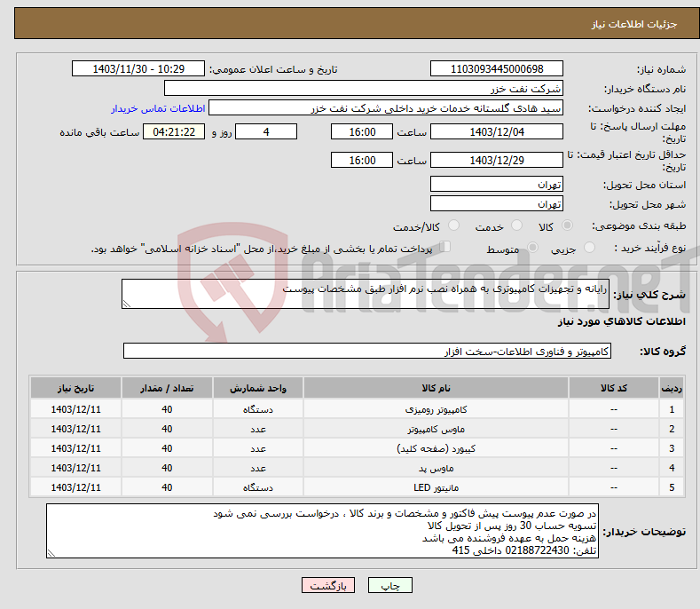
Task: Click the چاپ print button
Action: (x=390, y=585)
